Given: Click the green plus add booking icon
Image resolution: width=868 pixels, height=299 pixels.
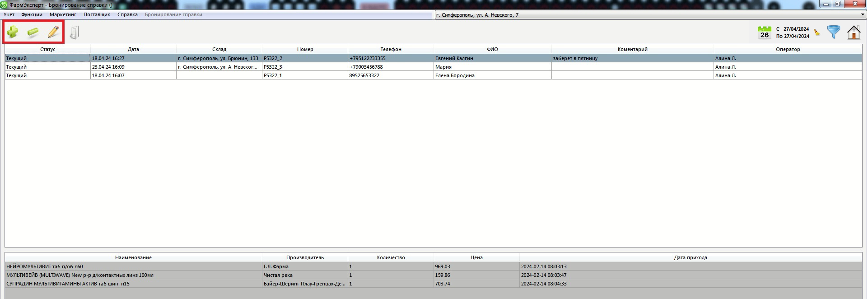Looking at the screenshot, I should [13, 32].
